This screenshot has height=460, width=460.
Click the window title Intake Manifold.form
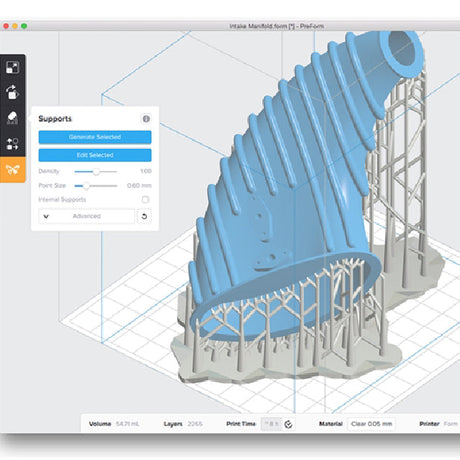tap(276, 26)
